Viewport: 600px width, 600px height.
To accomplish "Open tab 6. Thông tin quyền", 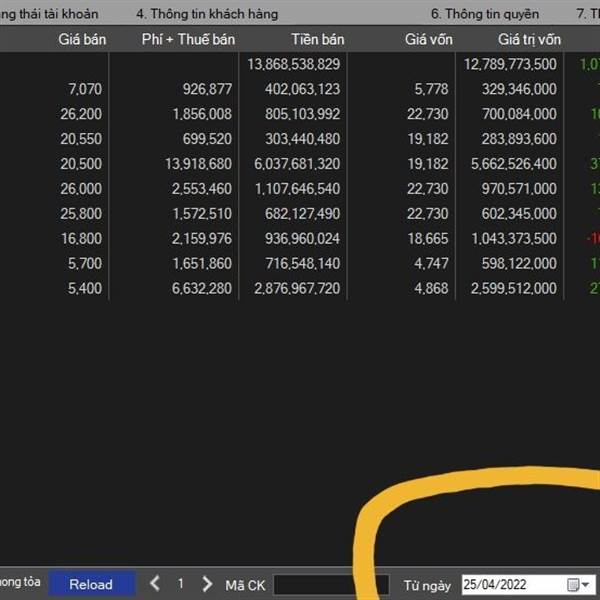I will (485, 14).
